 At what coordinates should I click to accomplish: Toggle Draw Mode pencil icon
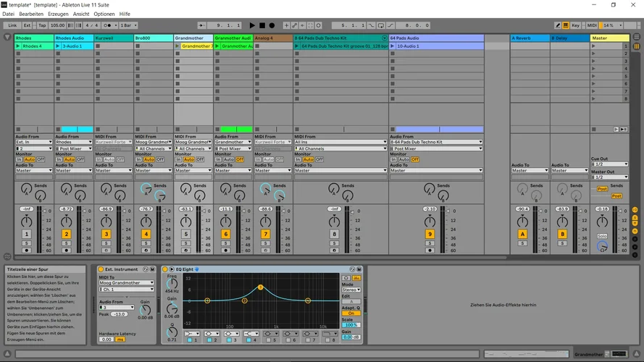(558, 25)
